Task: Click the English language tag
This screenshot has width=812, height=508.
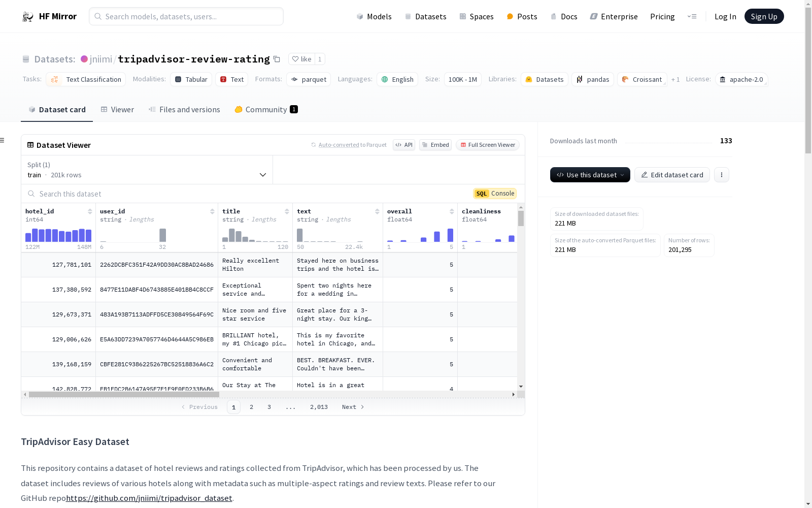Action: coord(397,79)
